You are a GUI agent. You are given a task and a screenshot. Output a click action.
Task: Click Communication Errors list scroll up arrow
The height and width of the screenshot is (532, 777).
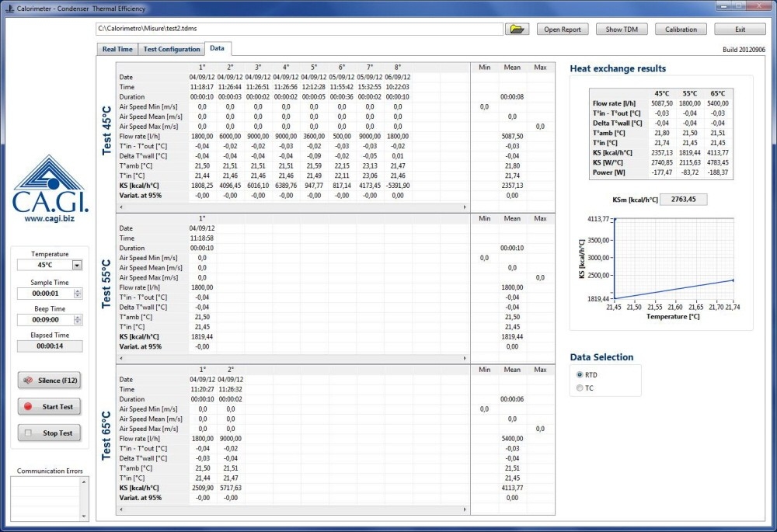pos(84,482)
